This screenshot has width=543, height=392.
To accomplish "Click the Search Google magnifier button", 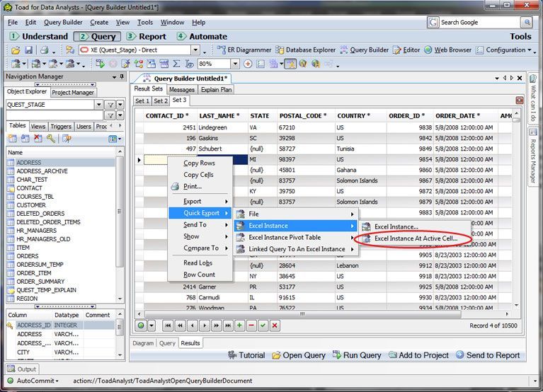I will tap(527, 23).
